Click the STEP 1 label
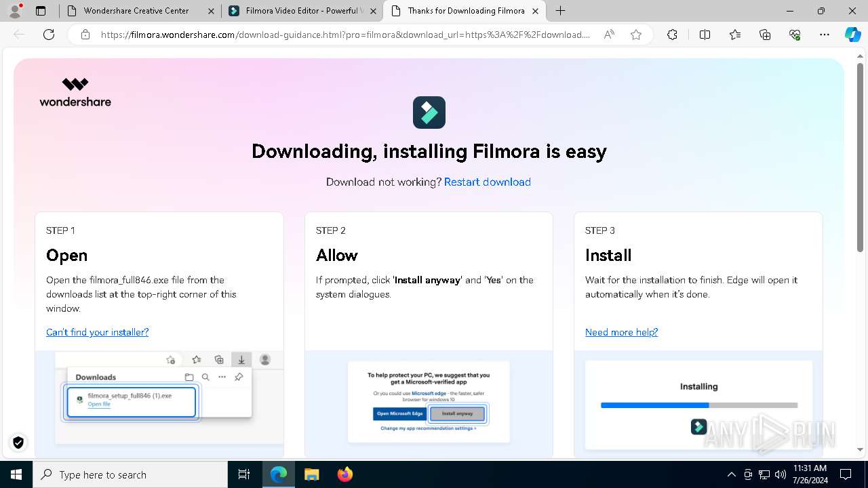This screenshot has height=488, width=868. pyautogui.click(x=60, y=230)
